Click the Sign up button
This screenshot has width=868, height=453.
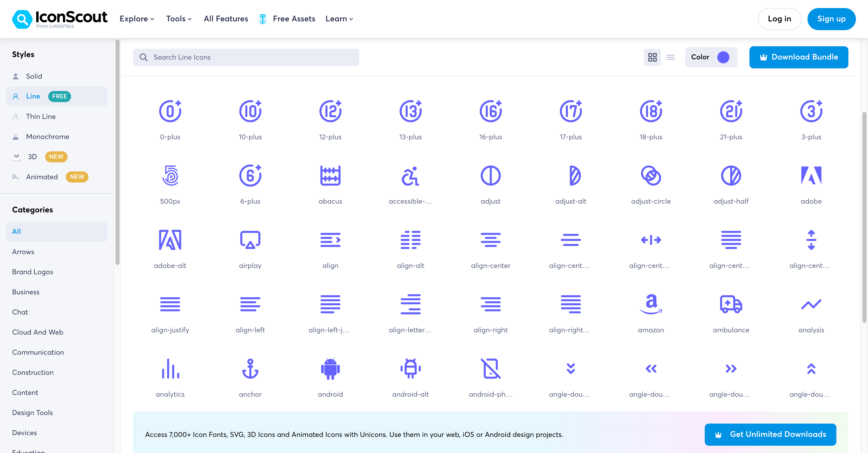point(831,19)
